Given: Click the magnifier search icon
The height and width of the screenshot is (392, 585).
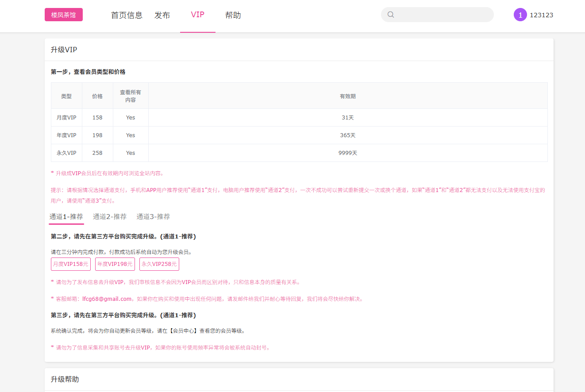Looking at the screenshot, I should tap(391, 15).
